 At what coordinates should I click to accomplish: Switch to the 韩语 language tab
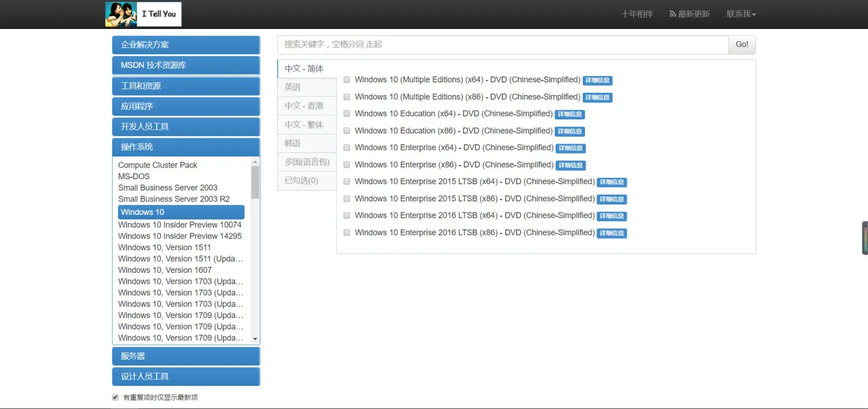(x=307, y=143)
